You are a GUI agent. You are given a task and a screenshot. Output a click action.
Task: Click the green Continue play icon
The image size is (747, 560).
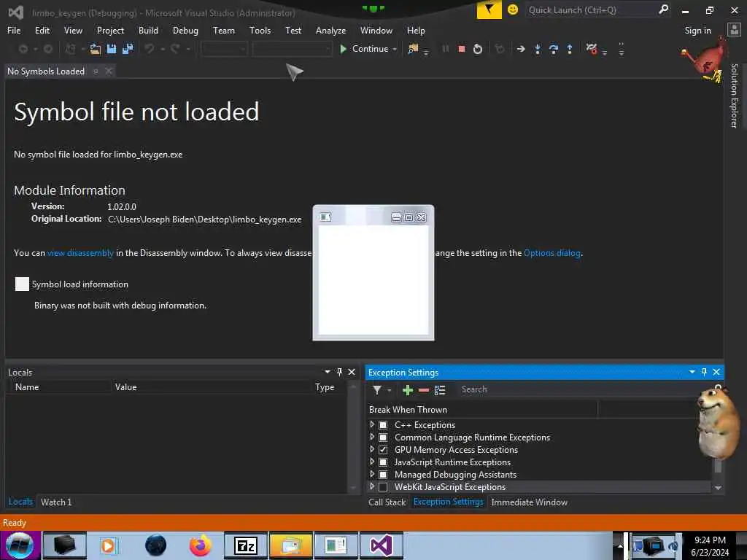pyautogui.click(x=343, y=49)
